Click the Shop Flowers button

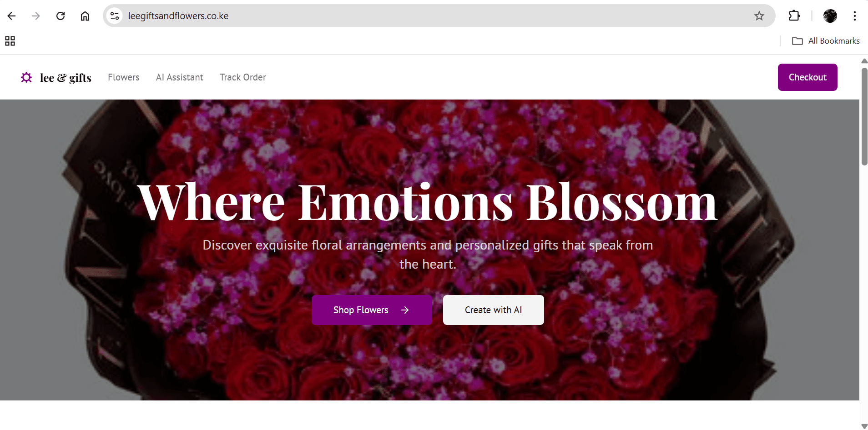click(x=372, y=310)
